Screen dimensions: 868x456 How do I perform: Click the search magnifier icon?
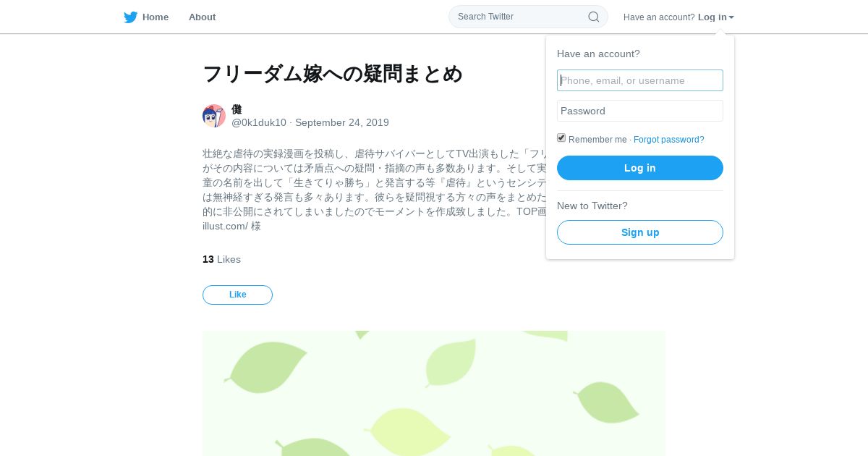[593, 17]
